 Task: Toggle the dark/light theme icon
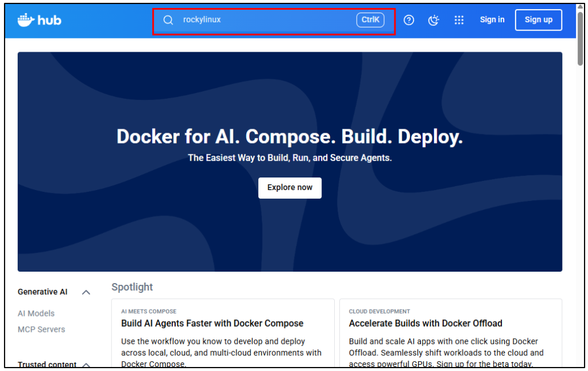(x=434, y=20)
